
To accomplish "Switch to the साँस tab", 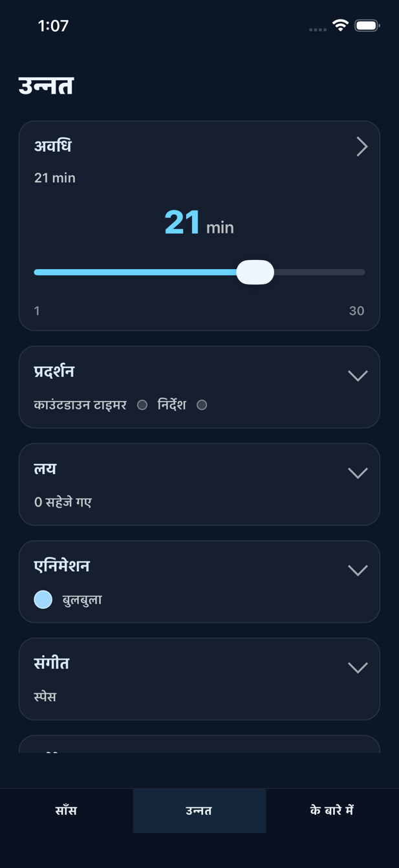I will [x=66, y=810].
